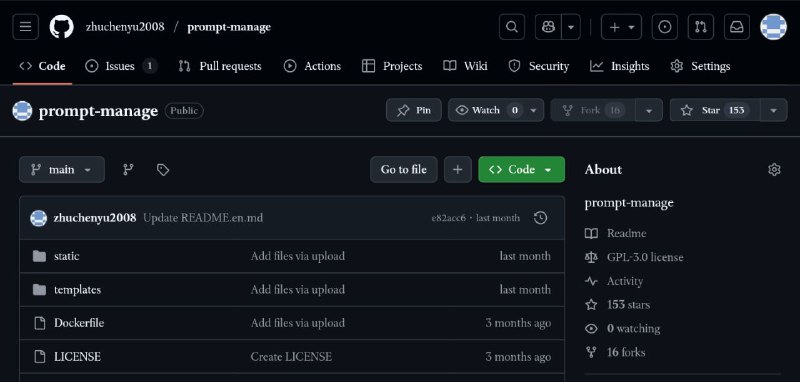Open user profile avatar menu
Viewport: 800px width, 382px height.
tap(773, 27)
